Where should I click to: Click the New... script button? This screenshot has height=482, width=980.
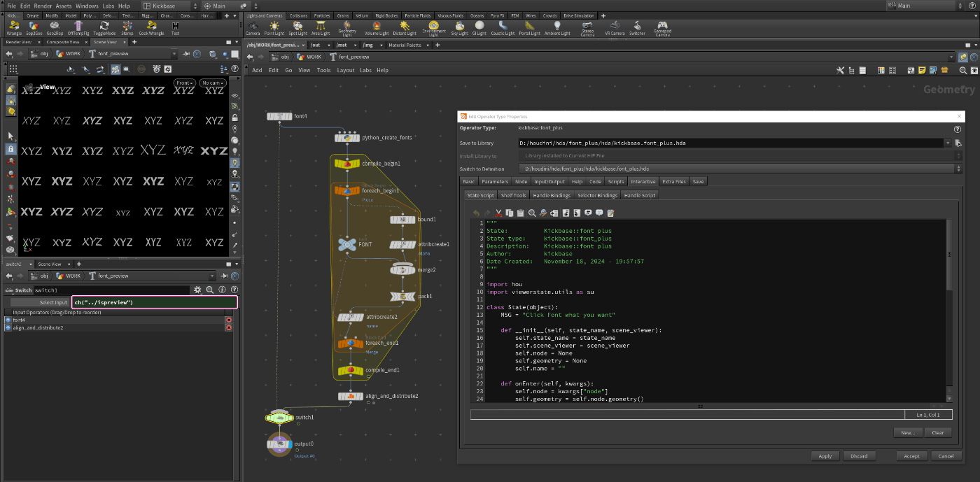(x=908, y=432)
